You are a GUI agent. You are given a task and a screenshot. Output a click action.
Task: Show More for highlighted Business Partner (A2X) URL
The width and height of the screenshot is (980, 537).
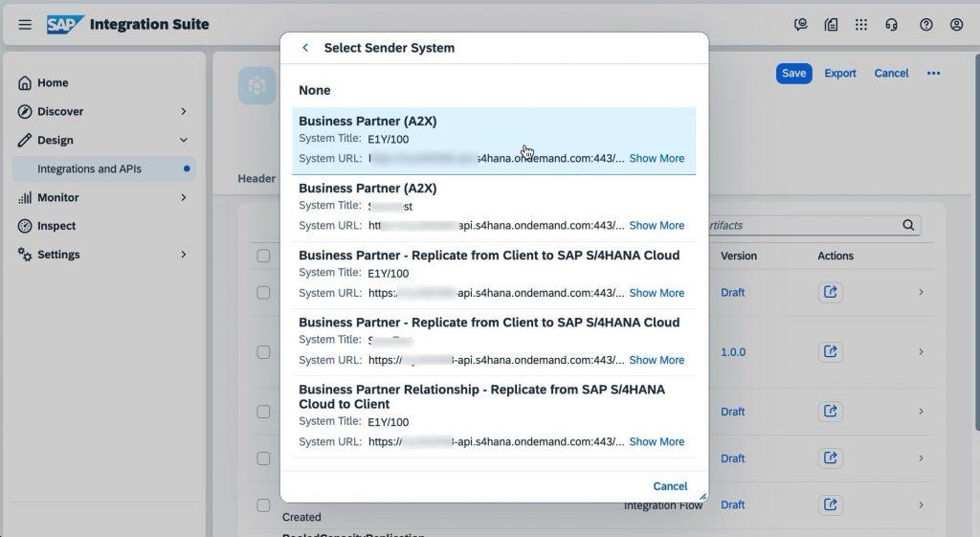(657, 158)
